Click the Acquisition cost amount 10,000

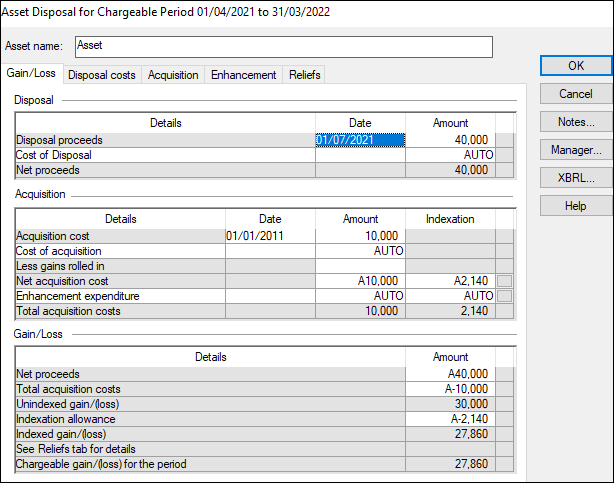click(360, 236)
